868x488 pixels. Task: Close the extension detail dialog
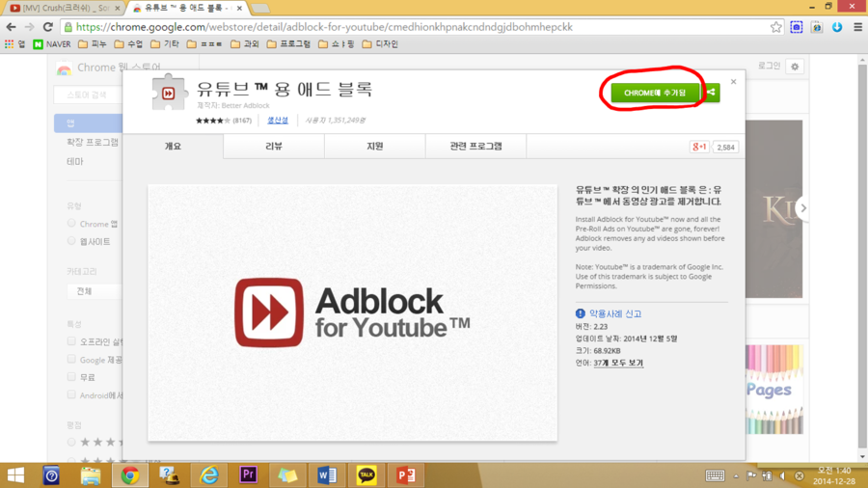[x=734, y=82]
